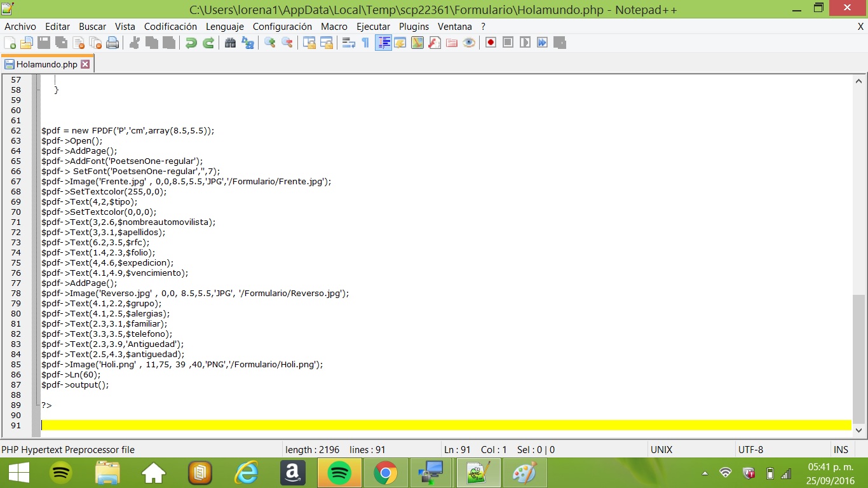Click the Print toolbar icon

pos(112,43)
